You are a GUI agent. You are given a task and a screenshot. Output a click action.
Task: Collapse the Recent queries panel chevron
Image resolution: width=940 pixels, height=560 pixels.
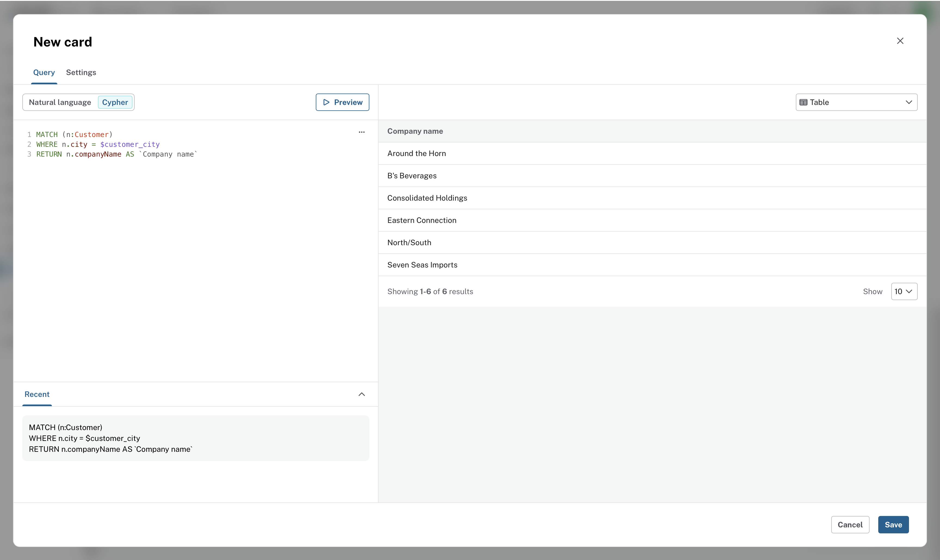click(x=361, y=394)
